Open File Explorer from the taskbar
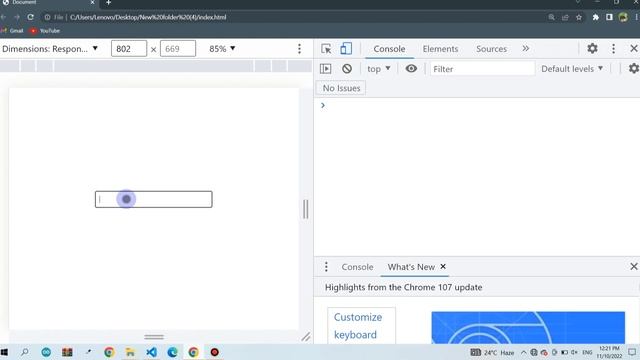The height and width of the screenshot is (360, 640). [x=130, y=352]
